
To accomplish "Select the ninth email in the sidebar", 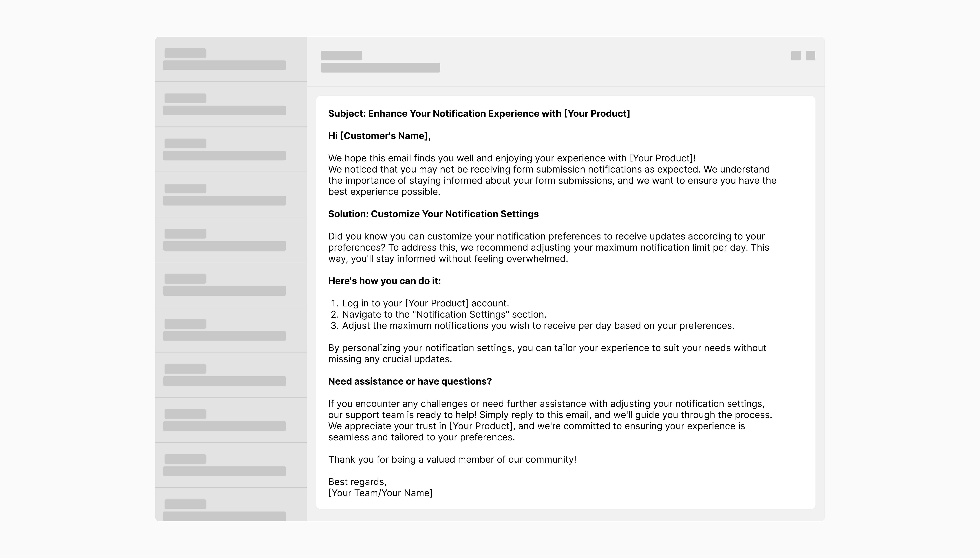I will click(x=231, y=420).
